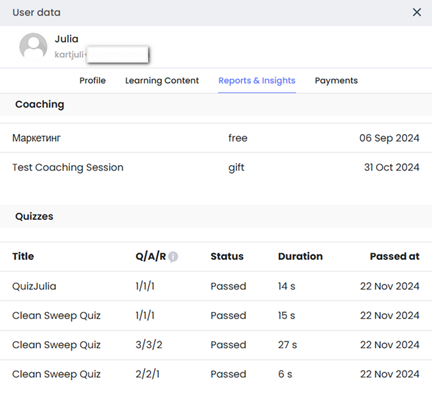Screen dimensions: 432x395
Task: Click the Q/A/R column header
Action: [151, 256]
